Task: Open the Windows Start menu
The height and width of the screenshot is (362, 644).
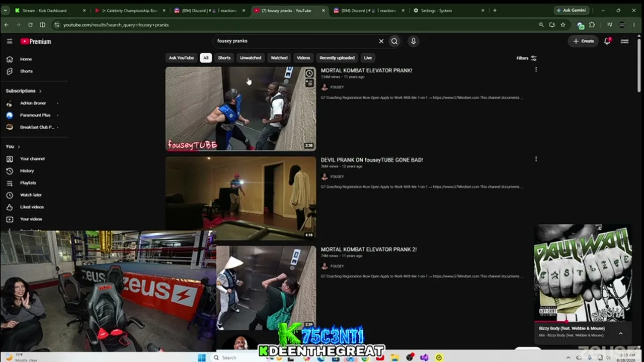Action: pos(201,357)
